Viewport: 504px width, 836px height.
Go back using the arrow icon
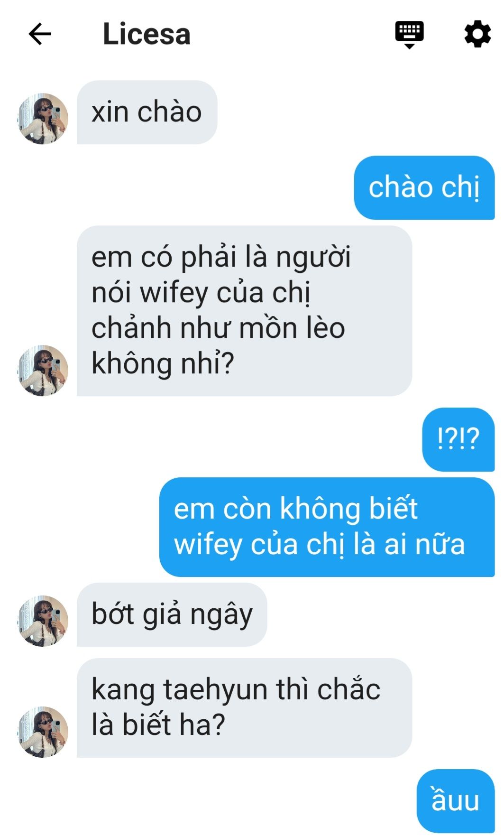[x=40, y=34]
